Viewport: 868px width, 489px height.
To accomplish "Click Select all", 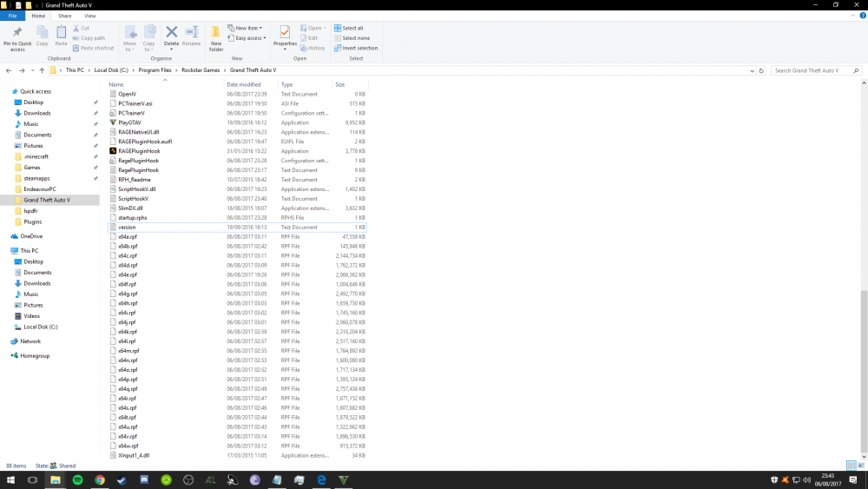I will point(349,29).
